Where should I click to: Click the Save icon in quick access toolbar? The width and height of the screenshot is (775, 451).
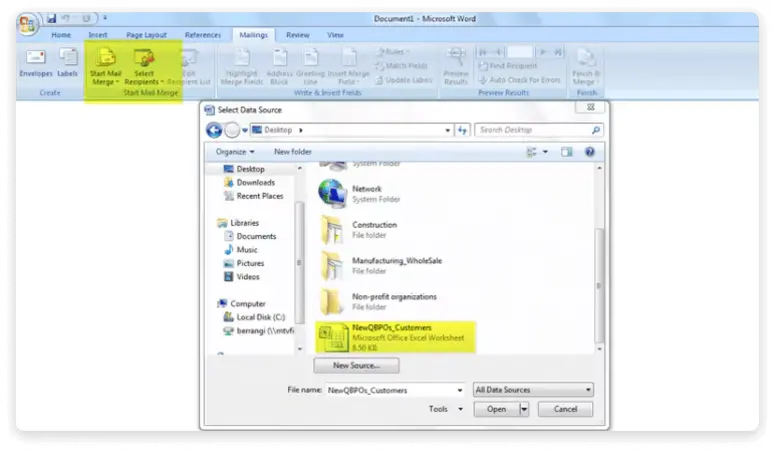[51, 18]
